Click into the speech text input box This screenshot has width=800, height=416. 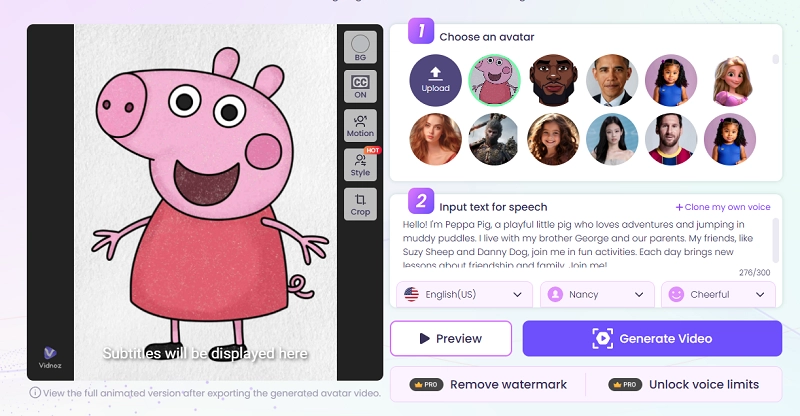point(584,243)
